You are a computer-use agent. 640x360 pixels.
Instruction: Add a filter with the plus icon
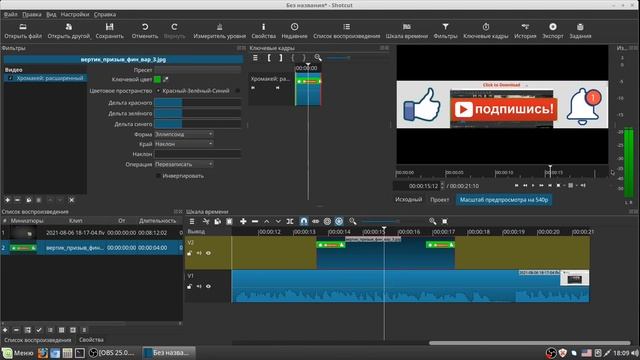[x=7, y=200]
